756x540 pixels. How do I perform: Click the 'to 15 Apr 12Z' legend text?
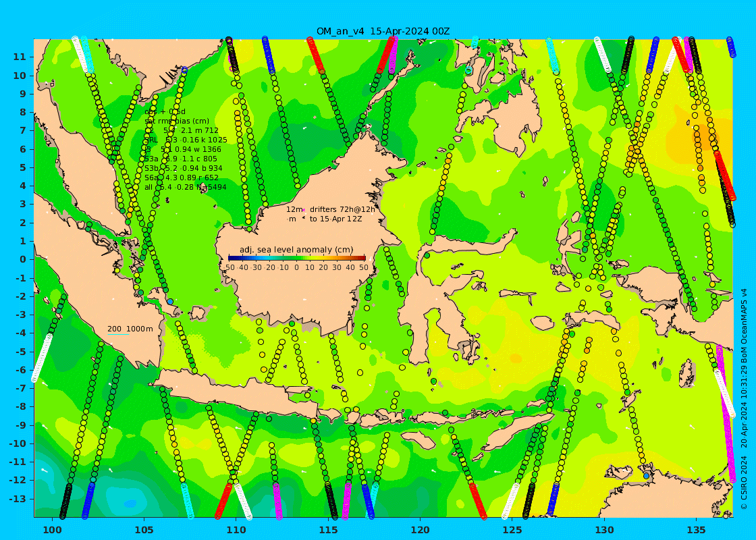point(335,219)
